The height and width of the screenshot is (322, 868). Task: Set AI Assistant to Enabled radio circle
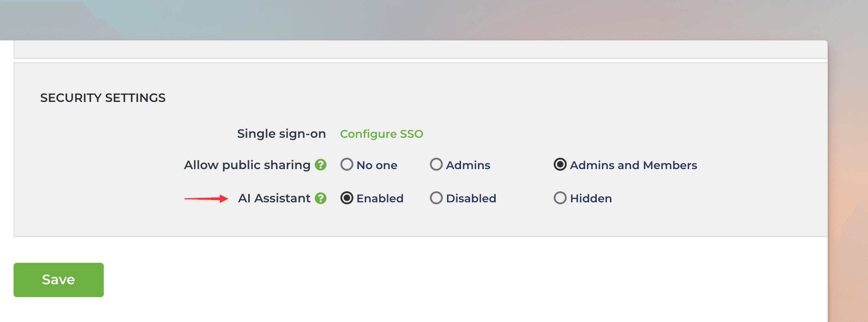pyautogui.click(x=347, y=198)
